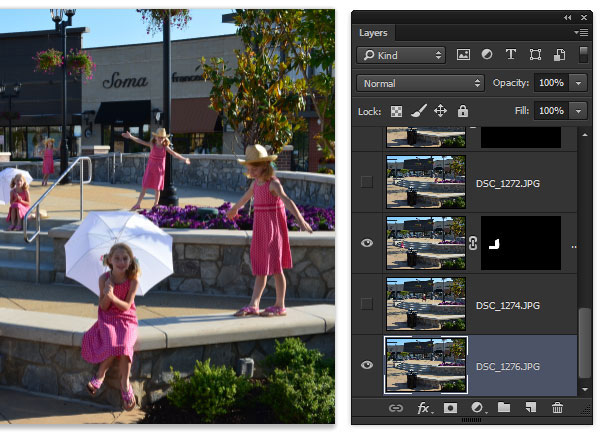
Task: Click the Lock position move icon
Action: [x=440, y=111]
